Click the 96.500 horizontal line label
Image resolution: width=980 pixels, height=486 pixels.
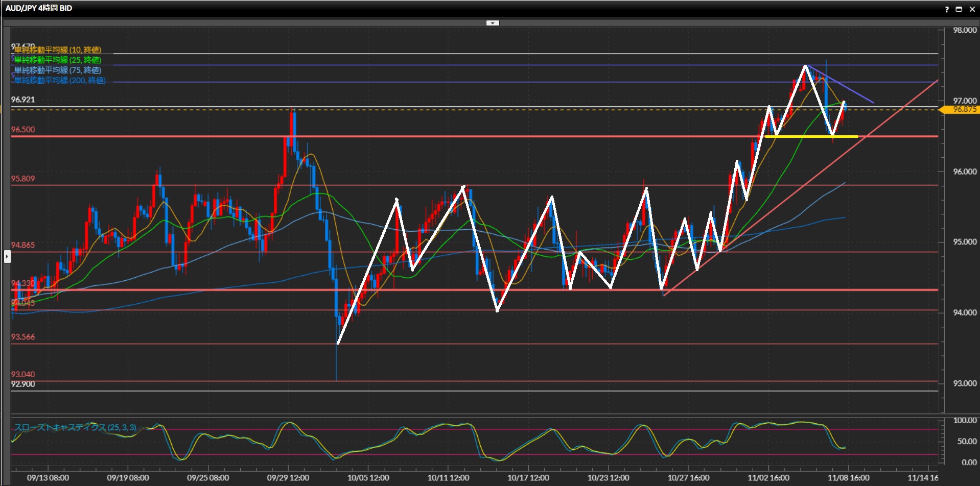[x=23, y=130]
